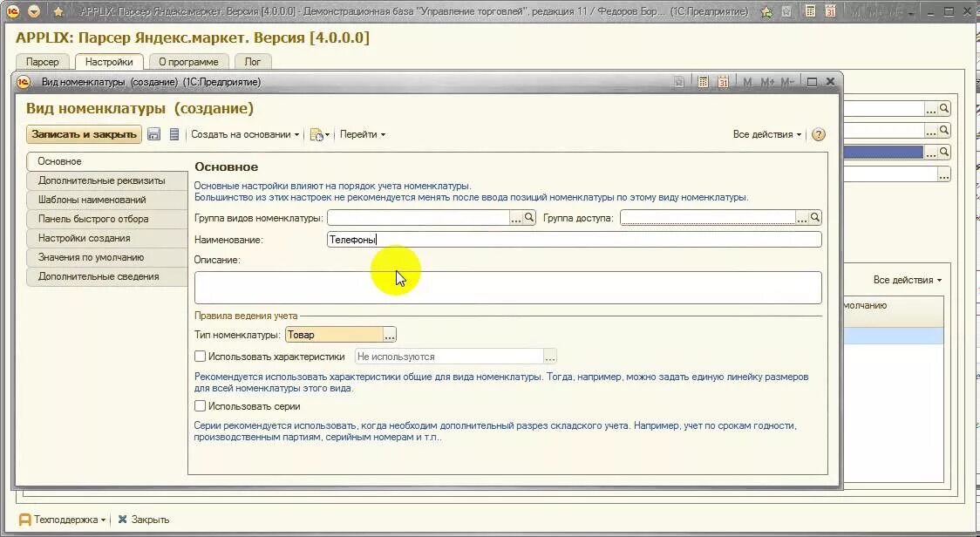Click the Записать и закрыть button

pos(84,134)
